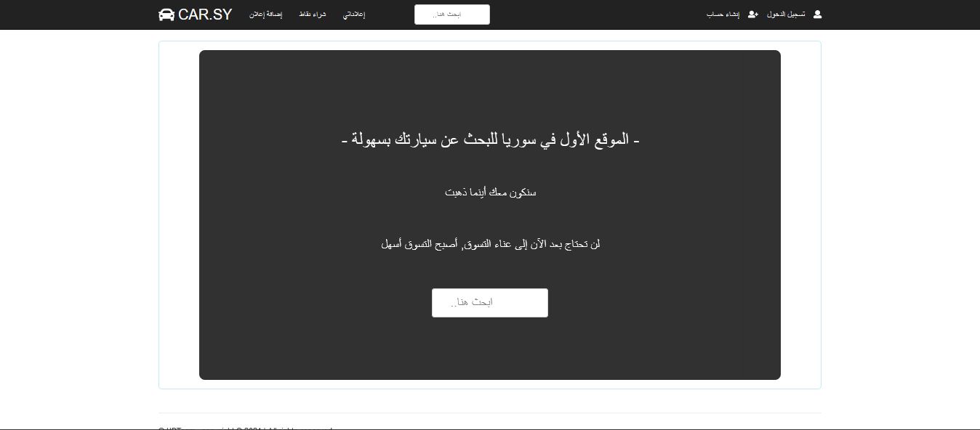Click the إنشاء حساب link

coord(723,15)
